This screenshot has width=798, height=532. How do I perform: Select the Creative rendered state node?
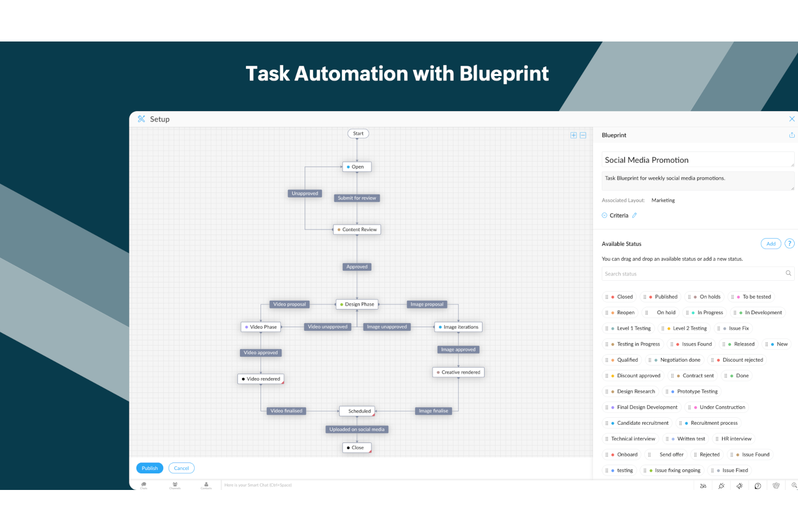(x=458, y=372)
